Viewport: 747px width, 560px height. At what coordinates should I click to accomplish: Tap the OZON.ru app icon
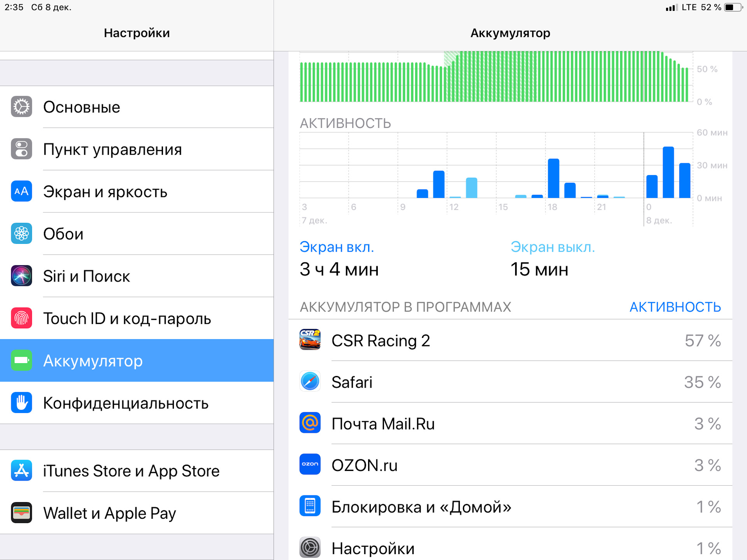point(310,464)
